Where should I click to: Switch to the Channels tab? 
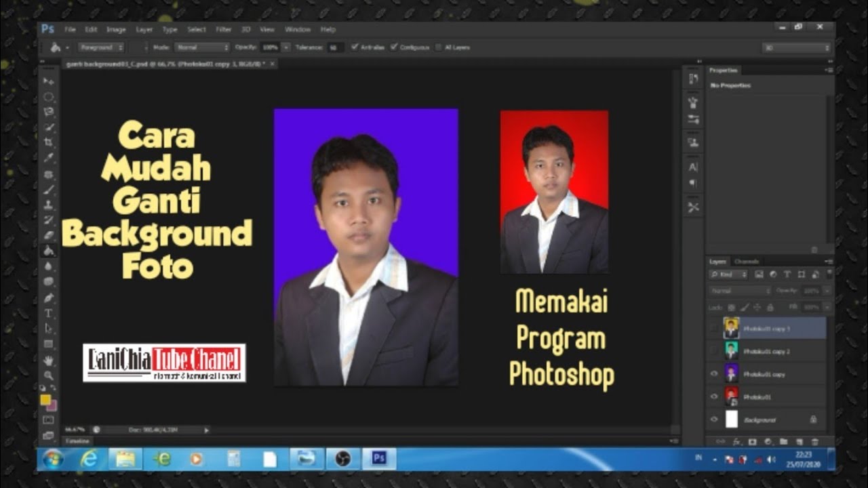746,262
